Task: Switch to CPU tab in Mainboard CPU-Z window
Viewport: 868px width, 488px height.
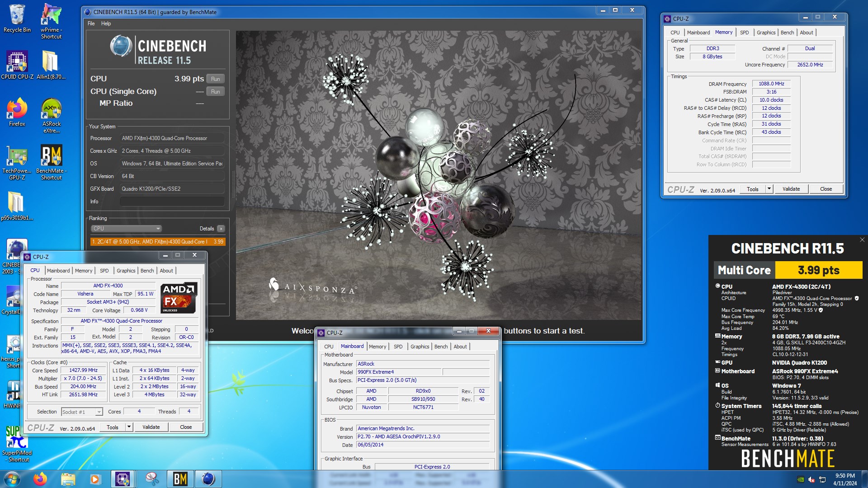Action: click(329, 347)
